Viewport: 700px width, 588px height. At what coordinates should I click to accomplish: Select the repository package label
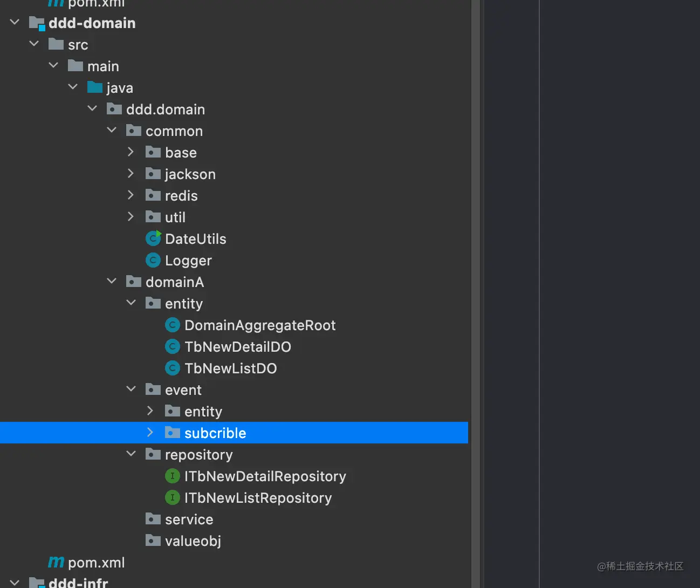tap(199, 455)
